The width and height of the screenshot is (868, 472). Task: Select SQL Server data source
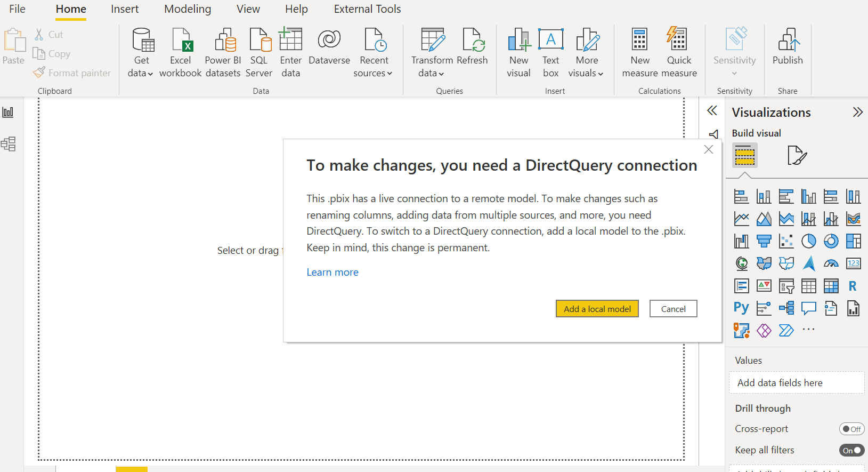coord(259,53)
